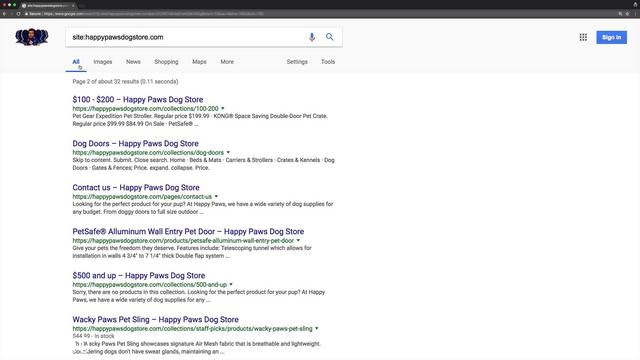Image resolution: width=640 pixels, height=360 pixels.
Task: Open the Dog Doors result link
Action: [136, 144]
